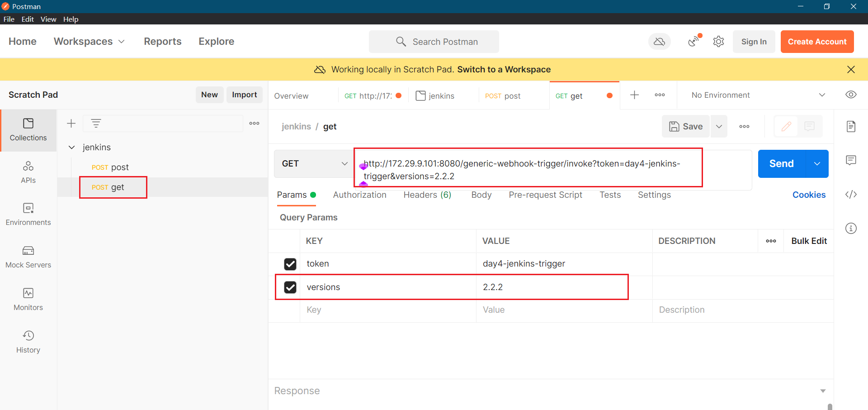Click the New button
The image size is (868, 410).
209,95
